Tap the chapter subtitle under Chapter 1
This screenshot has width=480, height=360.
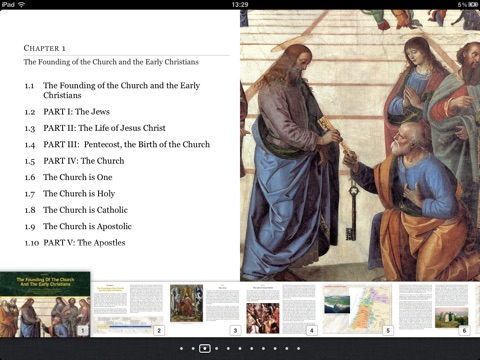111,62
